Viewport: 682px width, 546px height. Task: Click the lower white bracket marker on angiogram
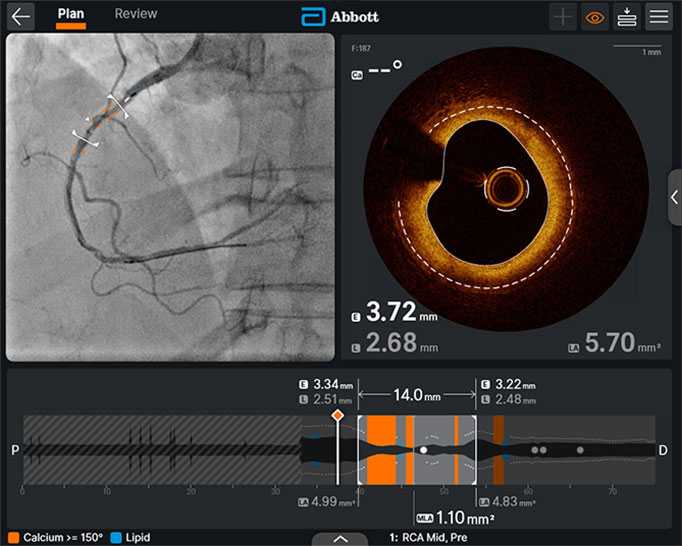click(85, 138)
